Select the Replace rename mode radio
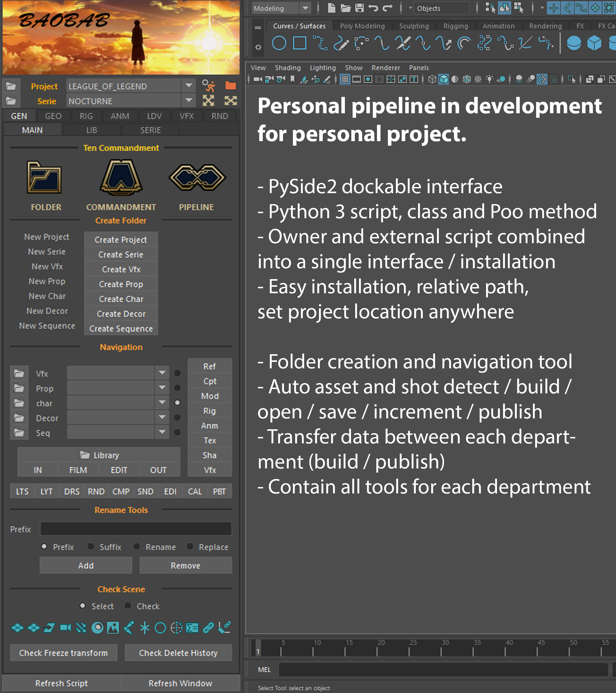This screenshot has width=616, height=693. (x=190, y=546)
